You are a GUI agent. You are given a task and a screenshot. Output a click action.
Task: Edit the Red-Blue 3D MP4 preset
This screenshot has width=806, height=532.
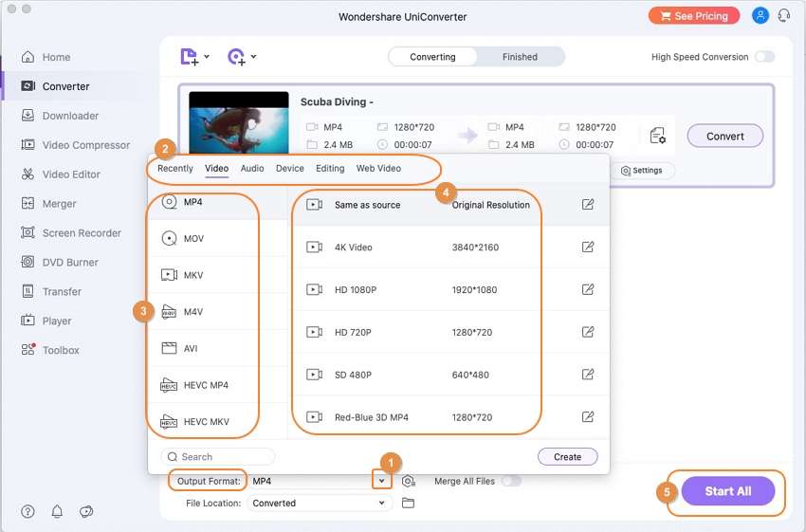(x=588, y=417)
